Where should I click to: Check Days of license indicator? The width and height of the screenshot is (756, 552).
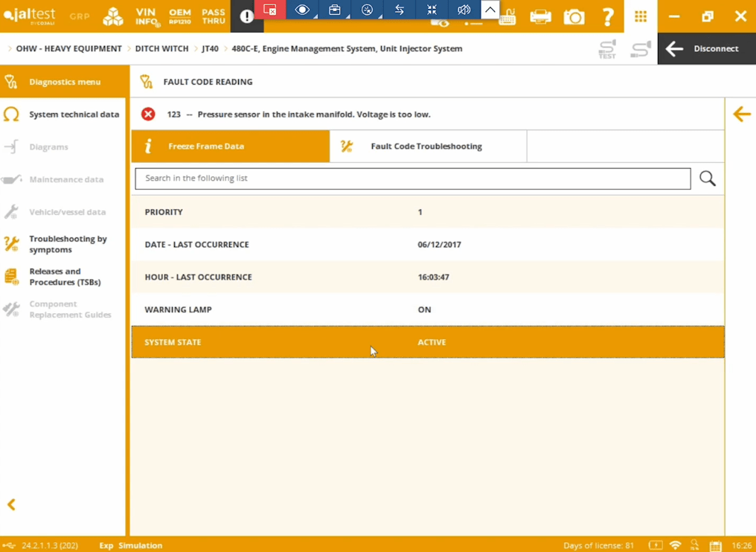point(598,545)
